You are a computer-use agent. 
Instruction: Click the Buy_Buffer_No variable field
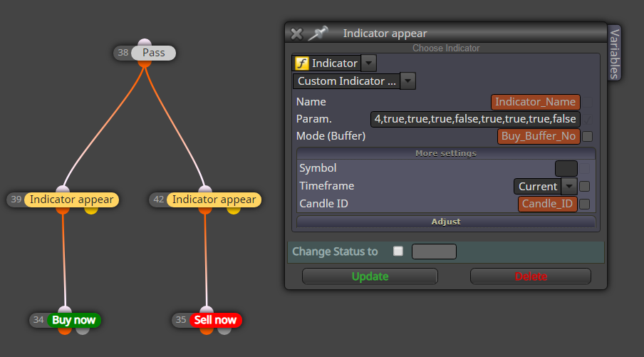point(539,136)
